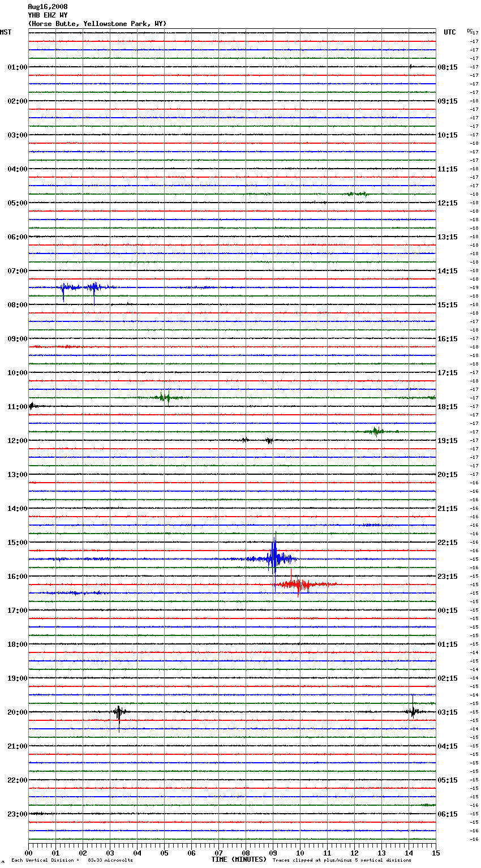This screenshot has width=481, height=868.
Task: Click the '83.33 microvolts' vertical division note
Action: click(110, 861)
